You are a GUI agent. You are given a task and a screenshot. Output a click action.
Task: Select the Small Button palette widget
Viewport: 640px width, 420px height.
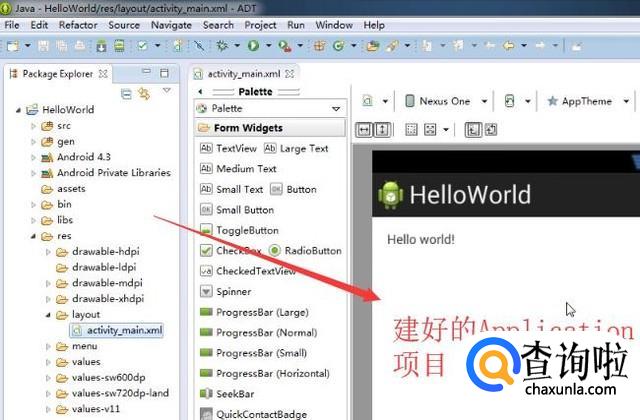pyautogui.click(x=237, y=210)
